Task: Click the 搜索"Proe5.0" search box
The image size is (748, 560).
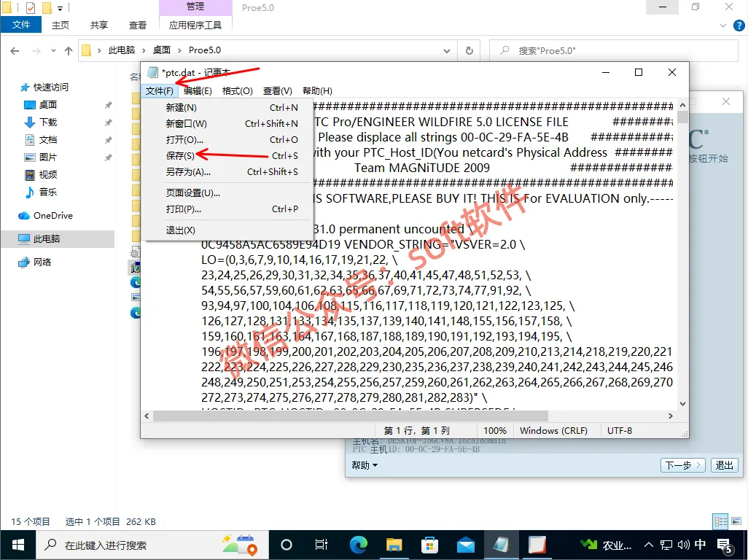Action: pyautogui.click(x=614, y=50)
